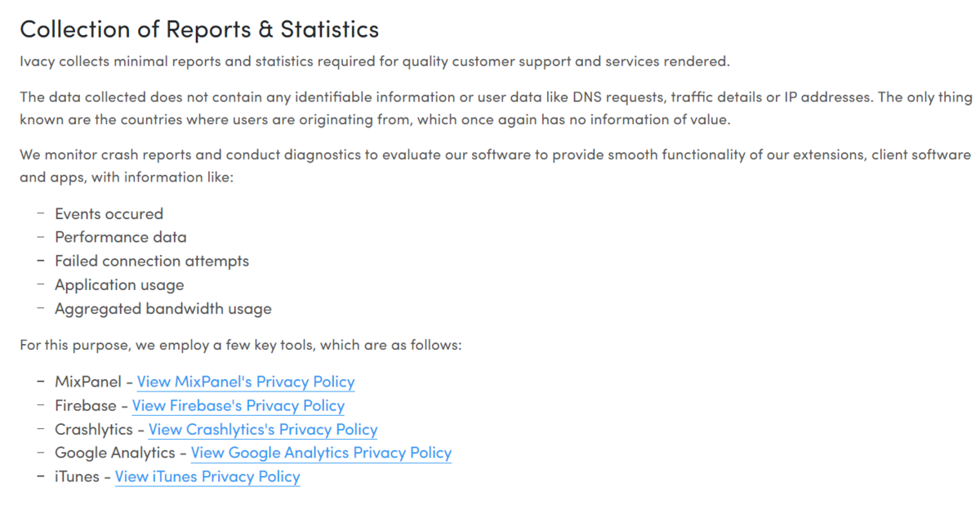Screen dimensions: 980x514
Task: Click the Failed connection attempts list item
Action: [152, 261]
